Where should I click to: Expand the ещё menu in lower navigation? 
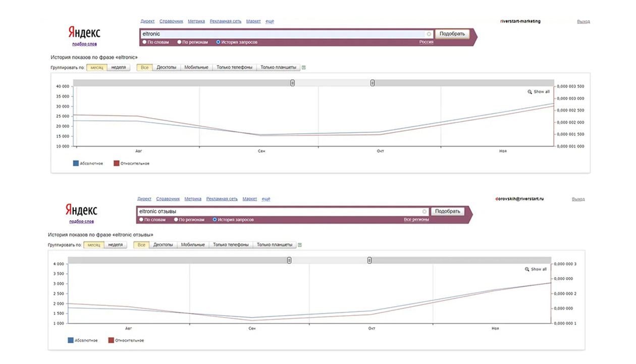(x=266, y=199)
